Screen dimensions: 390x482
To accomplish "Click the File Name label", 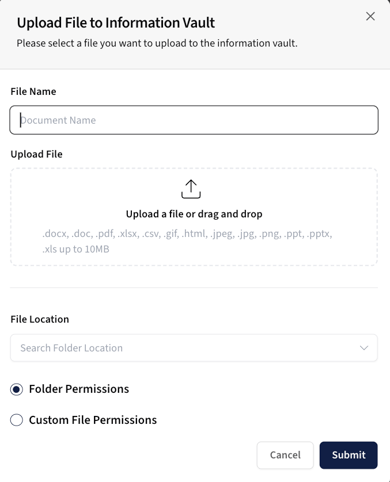I will 33,91.
